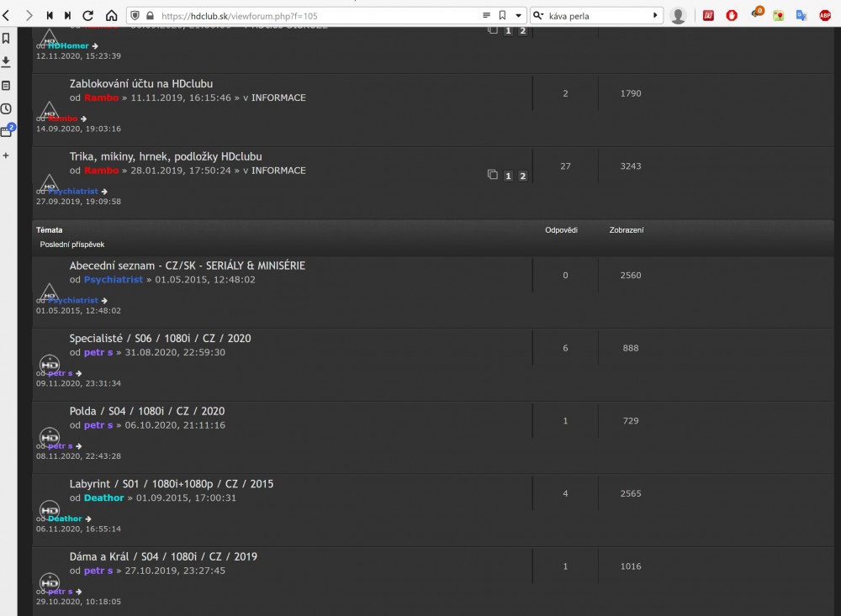Open the History side panel
This screenshot has width=841, height=616.
6,109
